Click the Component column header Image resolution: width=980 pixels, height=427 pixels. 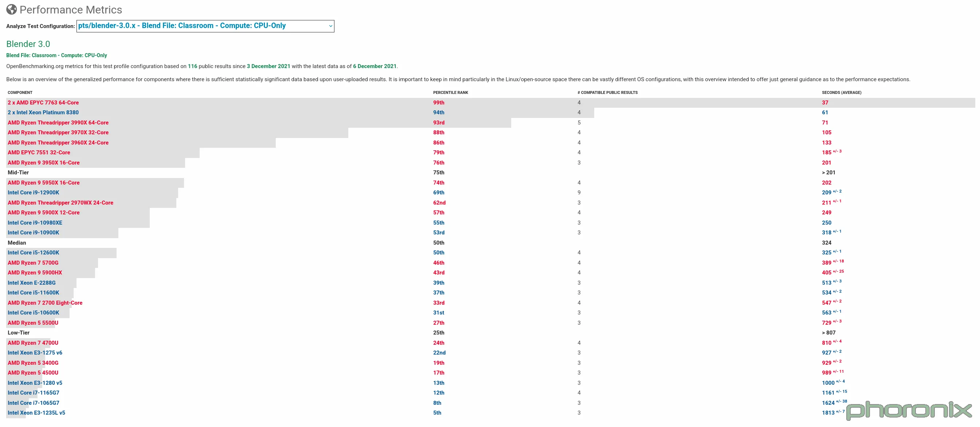(20, 93)
